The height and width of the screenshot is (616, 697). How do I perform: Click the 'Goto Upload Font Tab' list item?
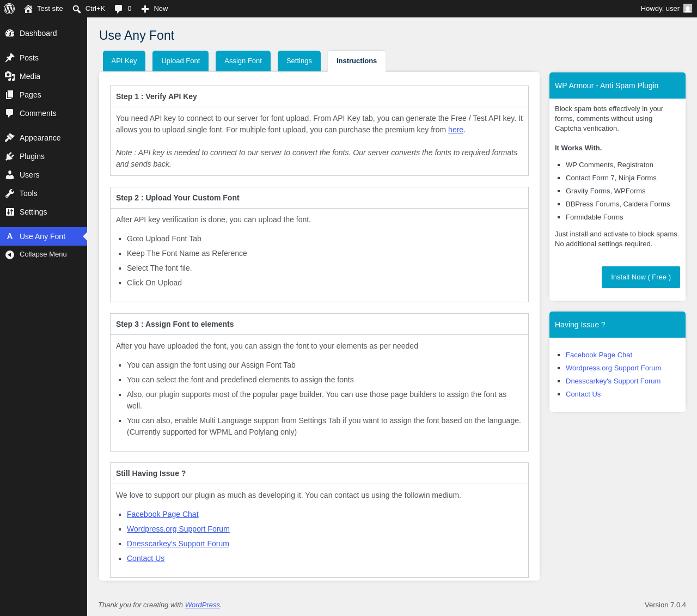click(x=164, y=239)
